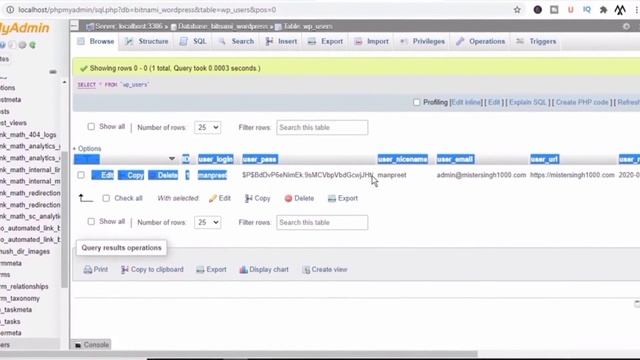Click the bottom horizontal scrollbar
640x360 pixels.
pyautogui.click(x=239, y=354)
